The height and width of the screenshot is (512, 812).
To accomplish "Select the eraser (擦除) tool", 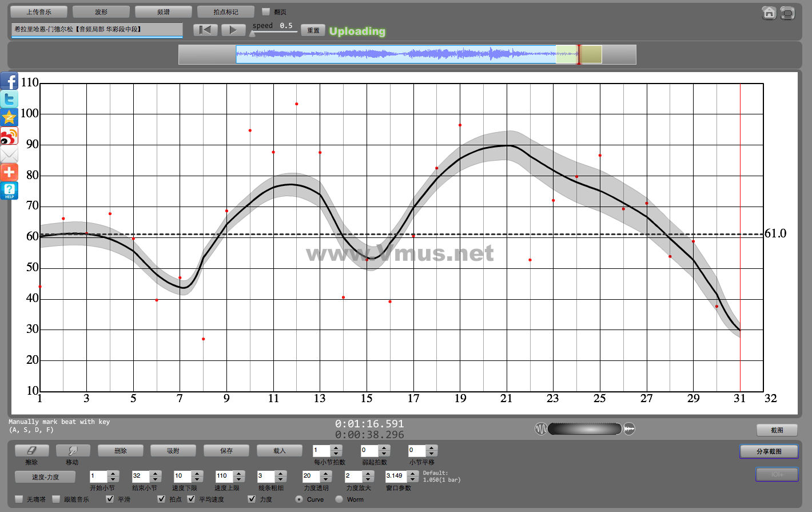I will (31, 451).
